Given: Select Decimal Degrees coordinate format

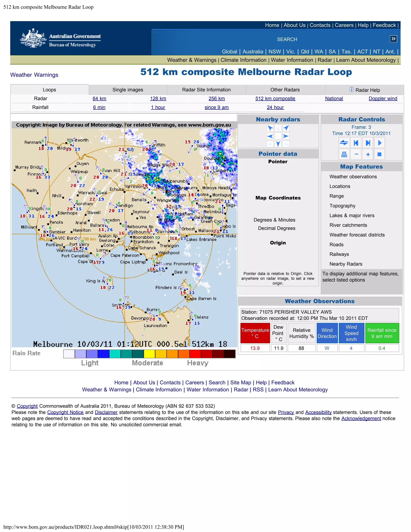Looking at the screenshot, I should (x=277, y=228).
